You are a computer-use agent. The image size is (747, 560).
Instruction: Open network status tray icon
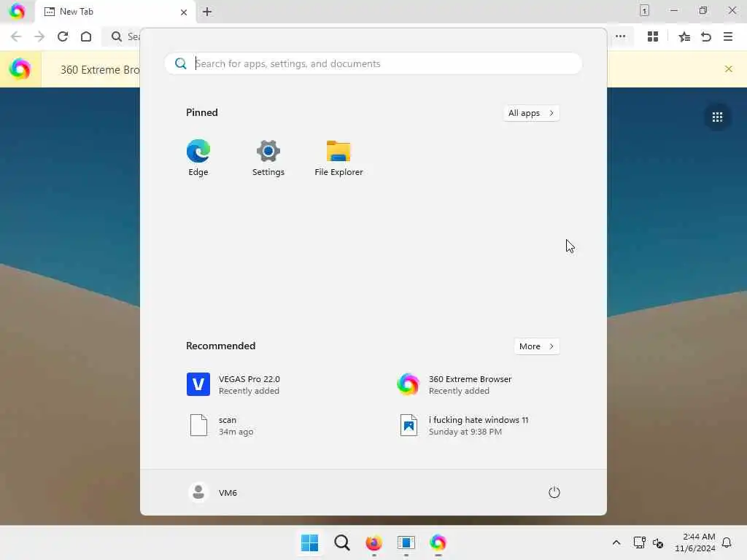coord(639,542)
